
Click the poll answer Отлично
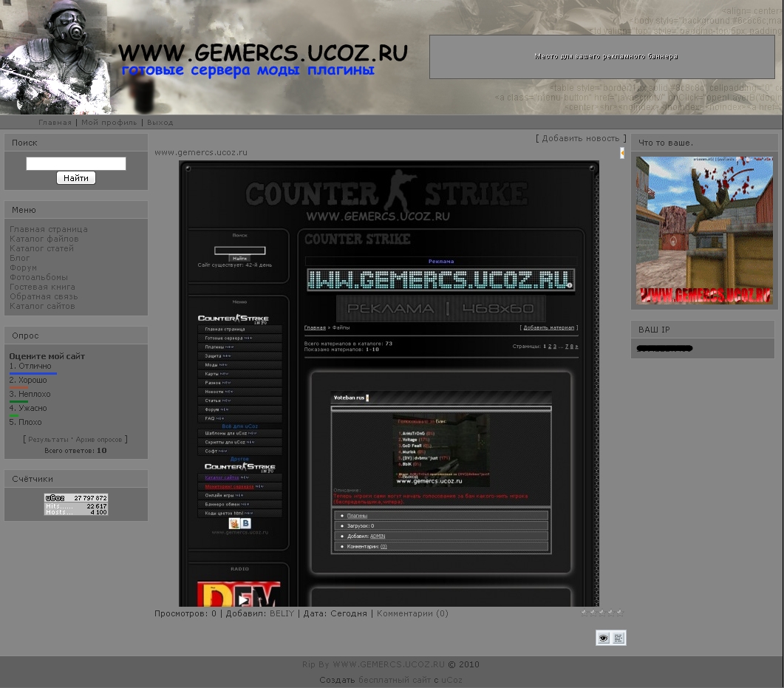pos(35,366)
